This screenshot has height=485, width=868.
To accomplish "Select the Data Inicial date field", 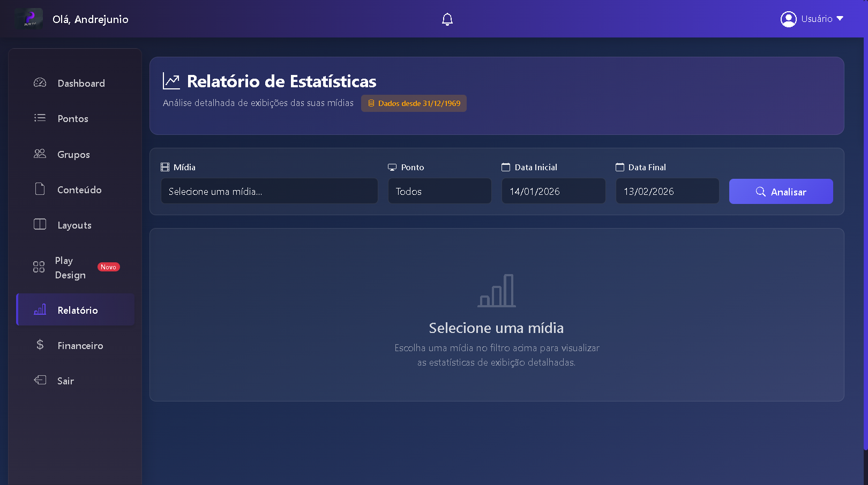I will tap(553, 191).
